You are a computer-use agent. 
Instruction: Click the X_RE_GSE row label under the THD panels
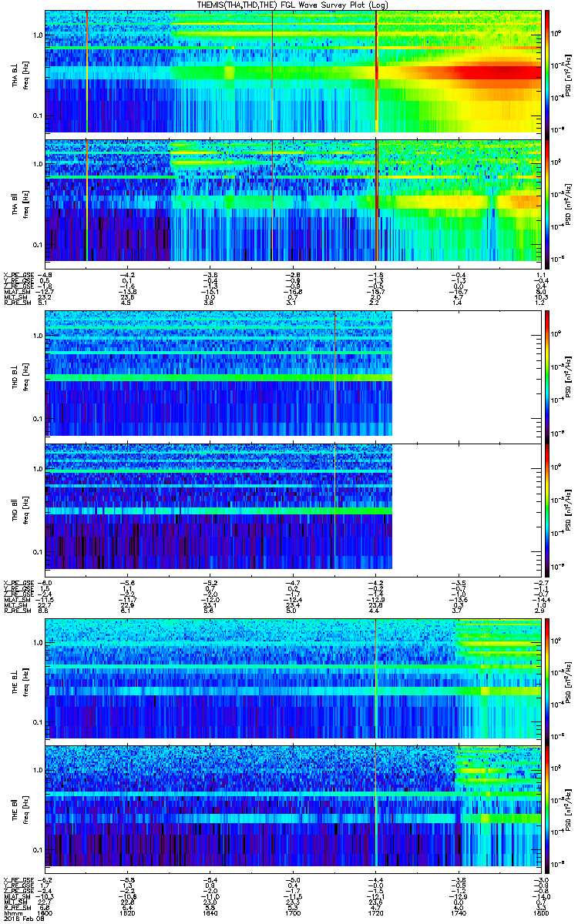(x=18, y=583)
